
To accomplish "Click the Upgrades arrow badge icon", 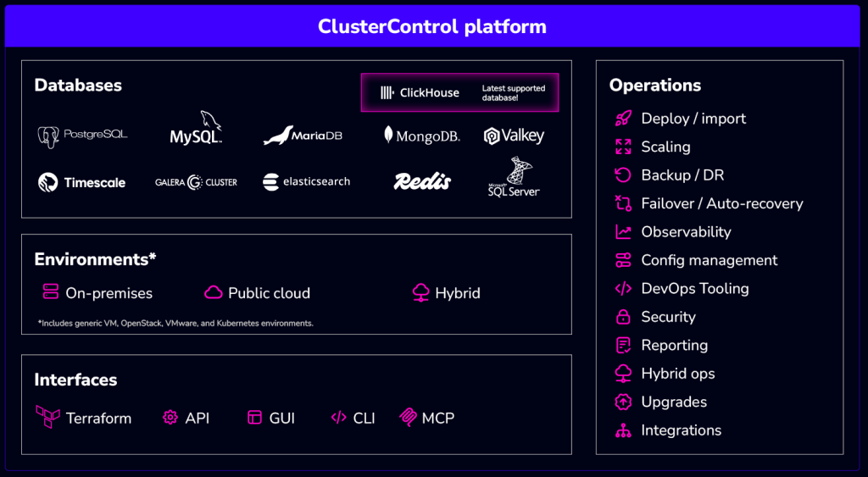I will (623, 402).
